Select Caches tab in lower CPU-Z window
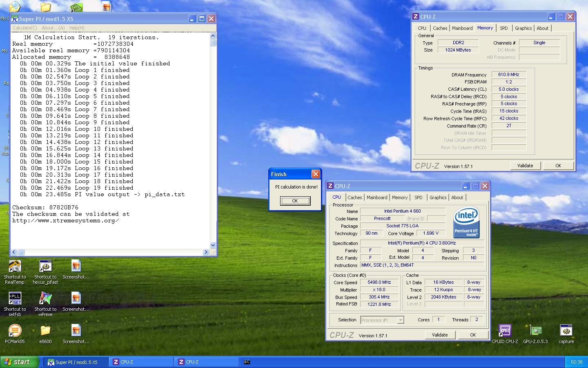588x368 pixels. click(354, 197)
